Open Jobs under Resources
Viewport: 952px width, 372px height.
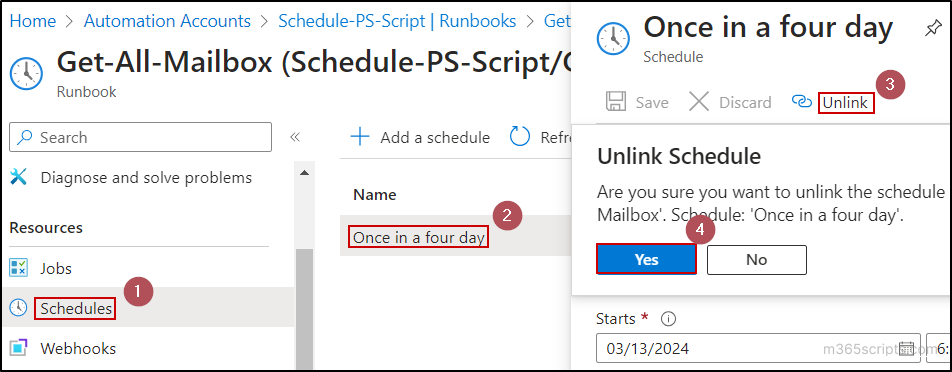[56, 268]
